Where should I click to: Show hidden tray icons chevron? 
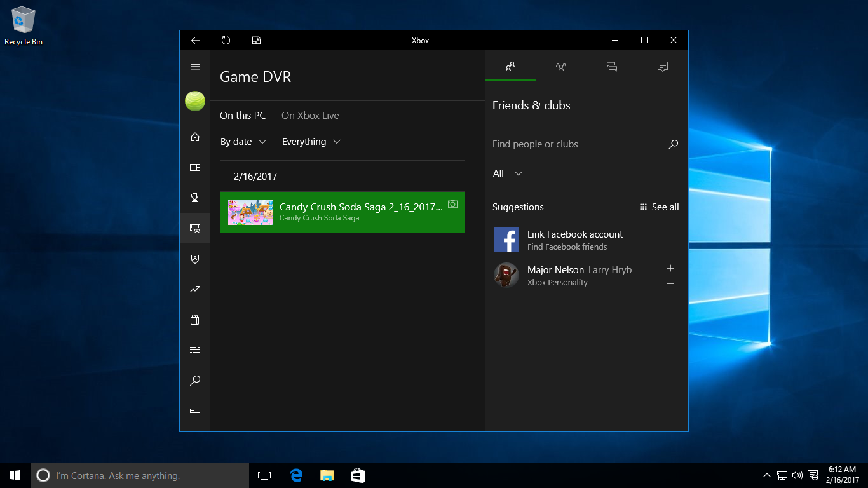tap(767, 475)
